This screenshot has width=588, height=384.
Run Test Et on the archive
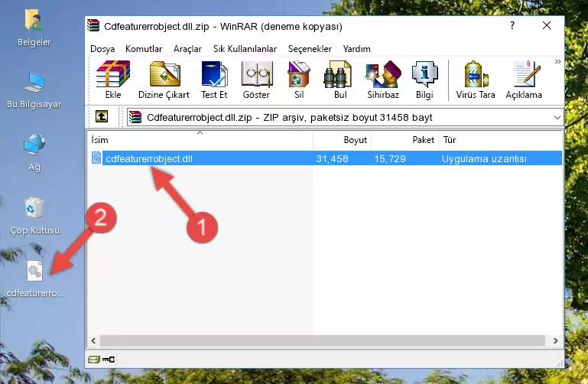(x=214, y=80)
